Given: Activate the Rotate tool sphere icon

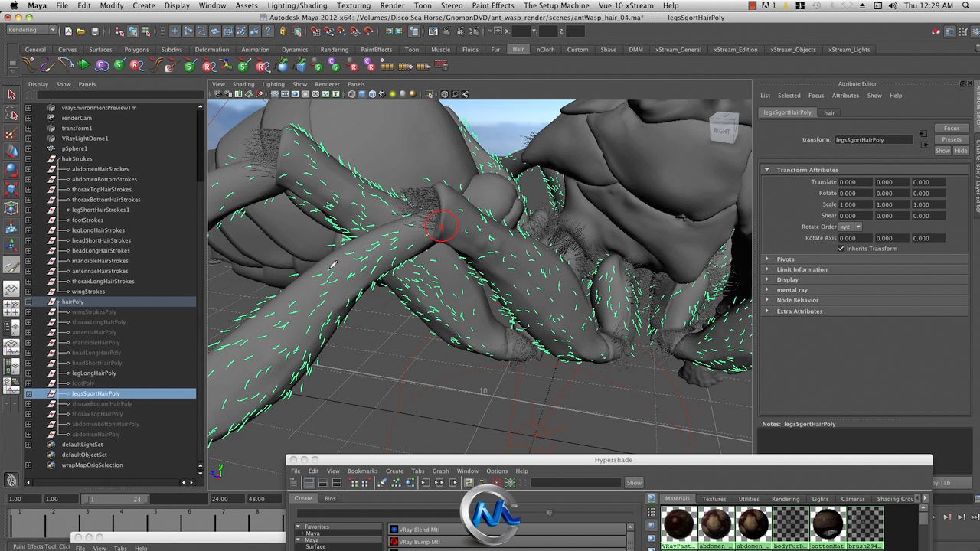Looking at the screenshot, I should (11, 170).
